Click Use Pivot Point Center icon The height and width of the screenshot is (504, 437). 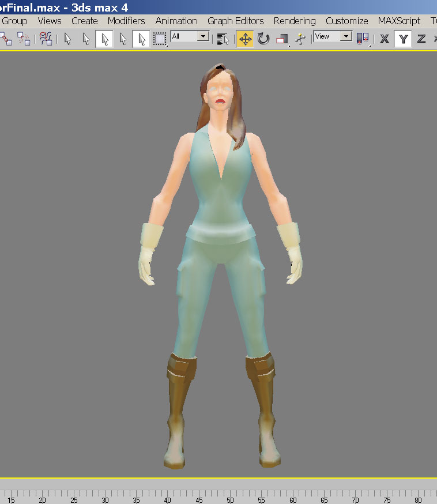coord(363,39)
